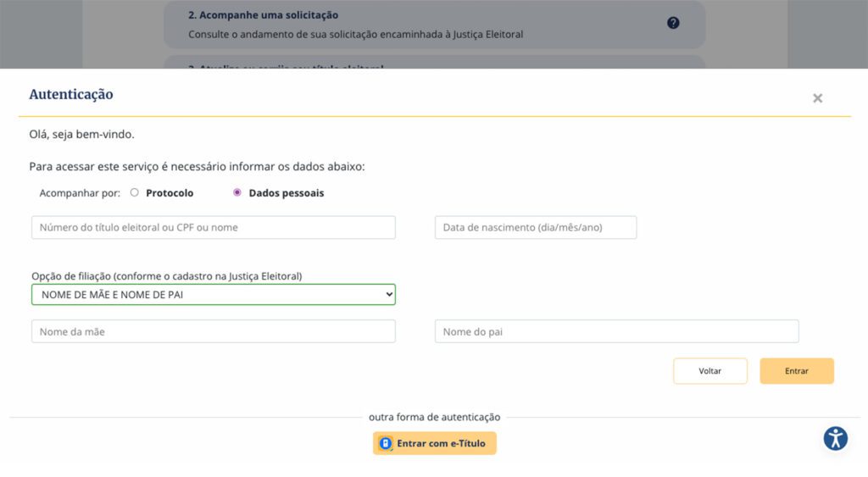
Task: Click the Entrar button
Action: [x=797, y=371]
